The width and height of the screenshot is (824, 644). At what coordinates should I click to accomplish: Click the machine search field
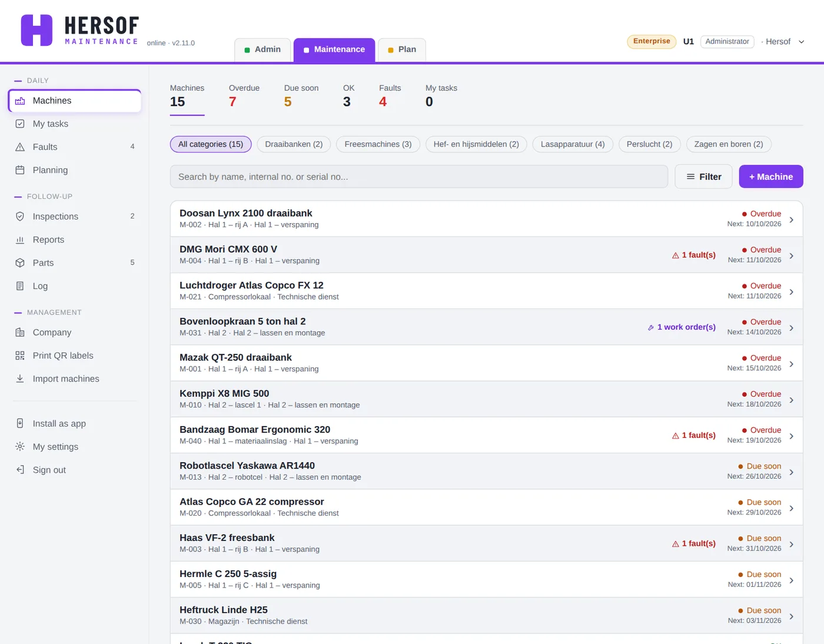point(419,177)
